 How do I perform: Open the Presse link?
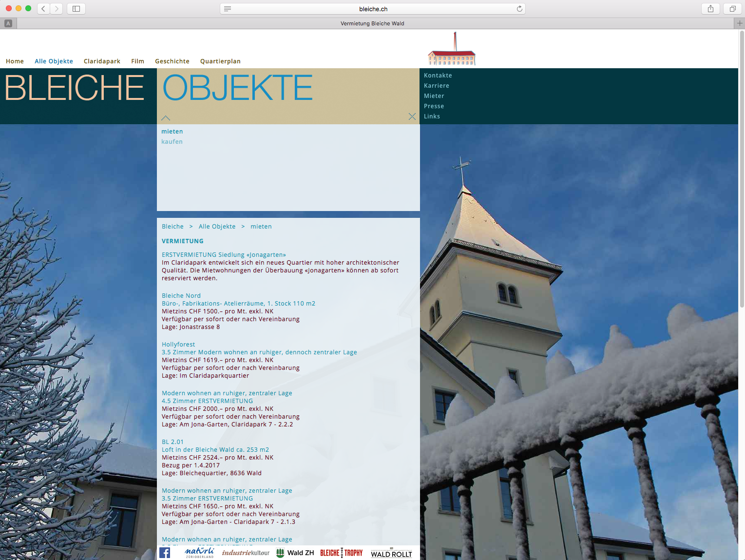coord(434,106)
